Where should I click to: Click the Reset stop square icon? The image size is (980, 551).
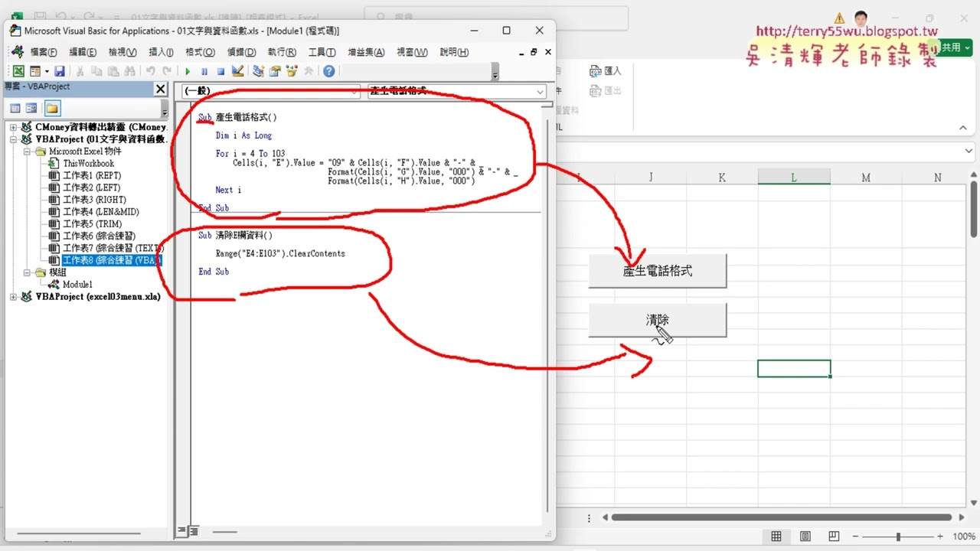(220, 71)
